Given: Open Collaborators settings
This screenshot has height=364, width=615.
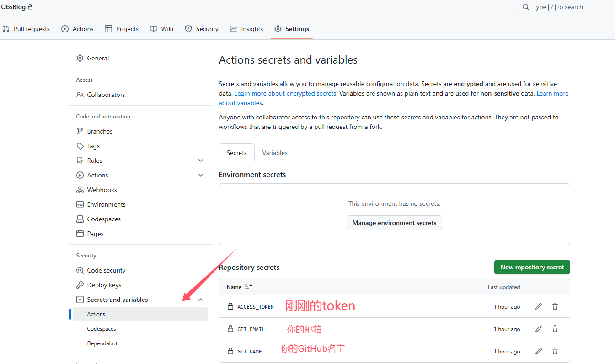Looking at the screenshot, I should [106, 95].
